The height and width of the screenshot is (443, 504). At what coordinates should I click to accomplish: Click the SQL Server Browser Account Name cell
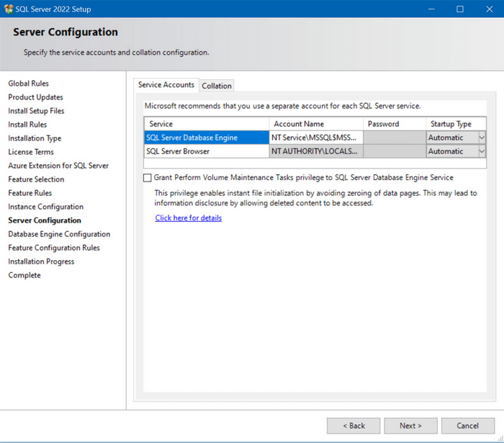315,151
